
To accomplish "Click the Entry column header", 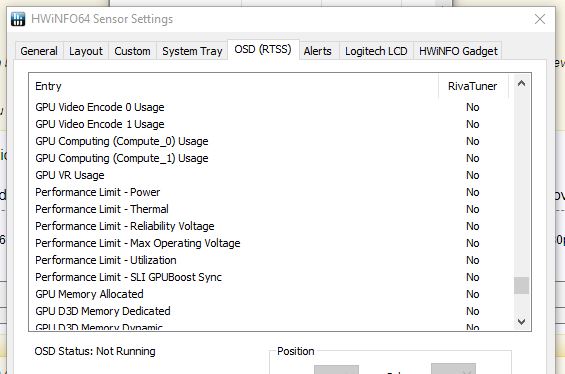I will pyautogui.click(x=233, y=86).
